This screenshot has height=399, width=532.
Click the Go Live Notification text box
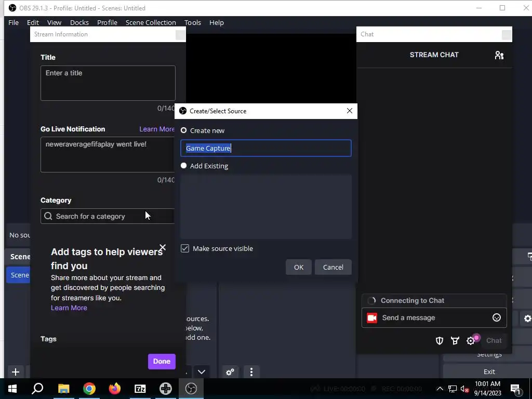point(108,154)
